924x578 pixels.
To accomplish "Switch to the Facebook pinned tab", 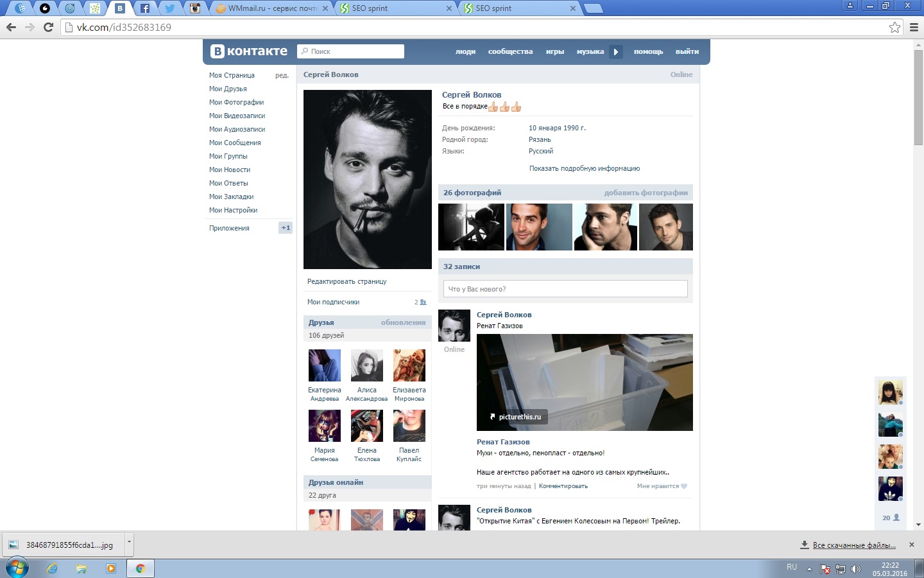I will [x=145, y=8].
